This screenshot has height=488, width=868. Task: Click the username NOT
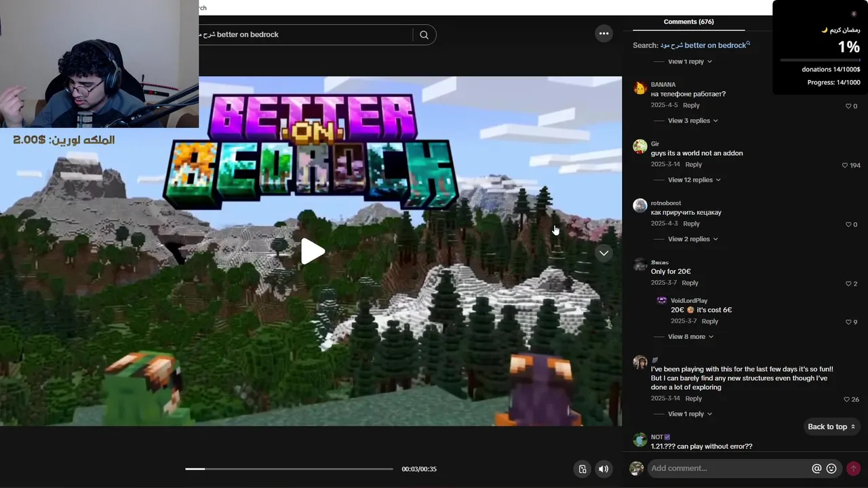657,437
